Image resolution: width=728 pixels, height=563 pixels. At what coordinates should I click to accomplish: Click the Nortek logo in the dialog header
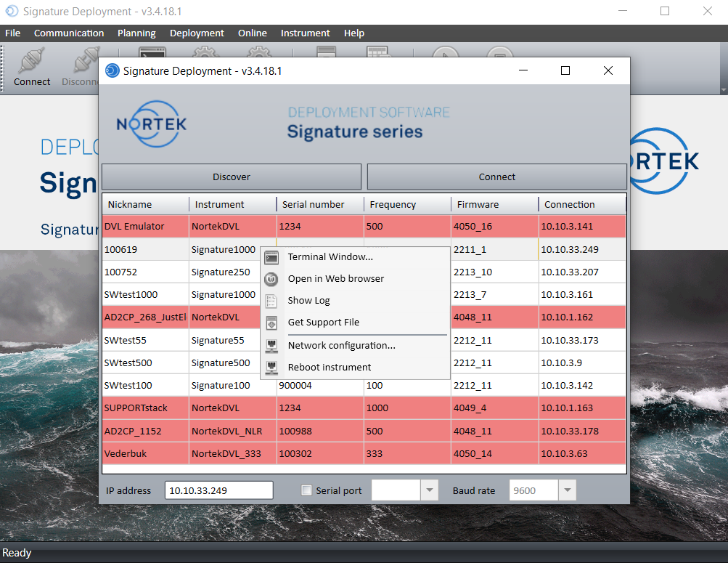point(152,124)
